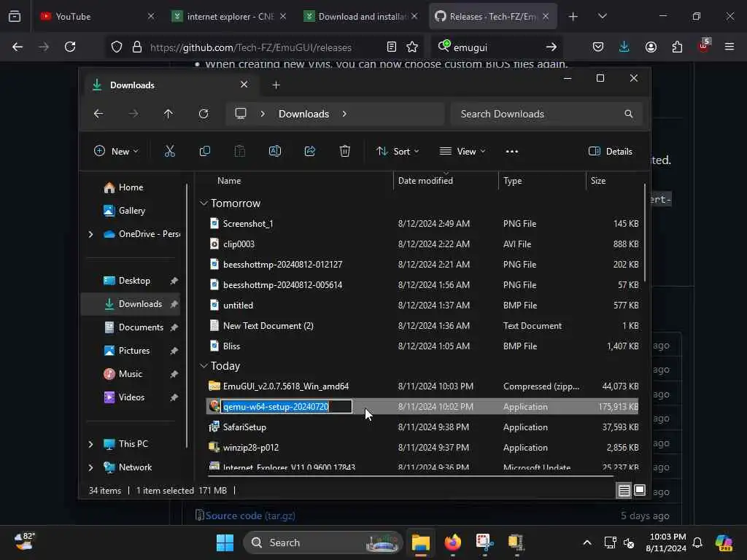
Task: Toggle Firefox reader view icon
Action: click(391, 47)
